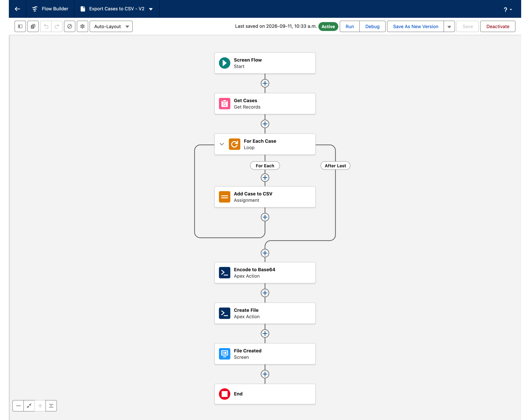Click the canvas alignment lines icon
The image size is (530, 420).
tap(51, 406)
